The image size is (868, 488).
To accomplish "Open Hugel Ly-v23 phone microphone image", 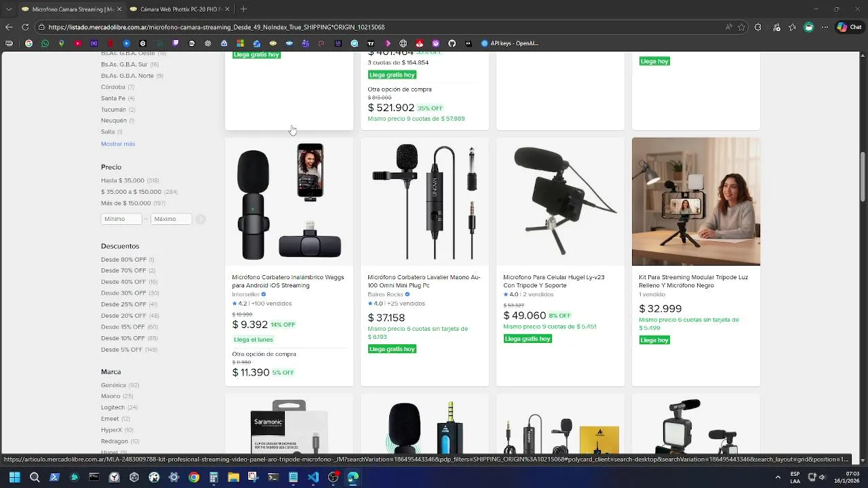I will pos(560,201).
